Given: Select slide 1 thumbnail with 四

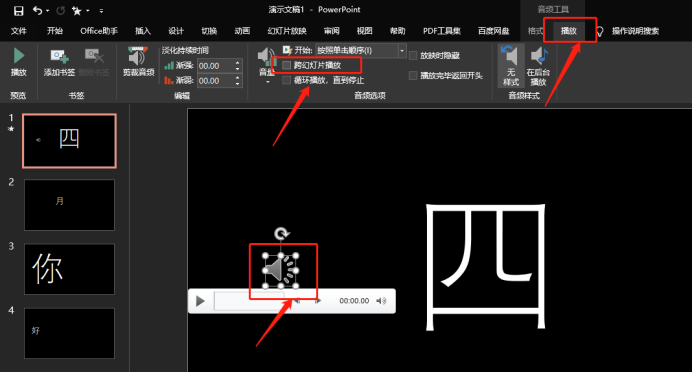Looking at the screenshot, I should coord(69,141).
